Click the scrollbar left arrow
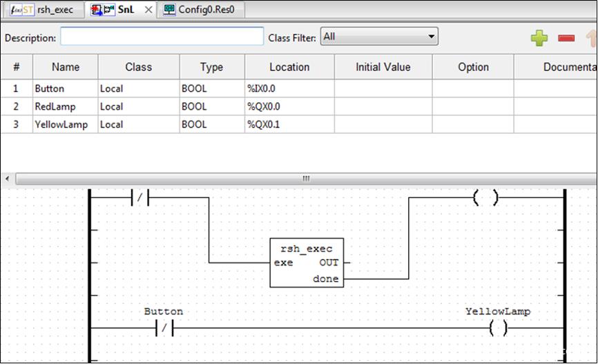The image size is (598, 364). [x=7, y=179]
